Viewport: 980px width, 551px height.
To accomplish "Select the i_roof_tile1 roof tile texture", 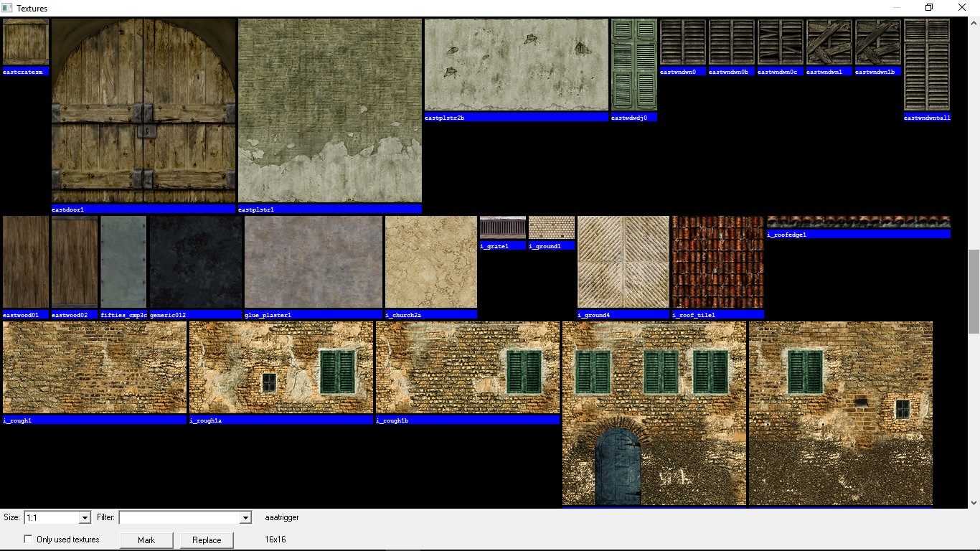I will pos(717,263).
